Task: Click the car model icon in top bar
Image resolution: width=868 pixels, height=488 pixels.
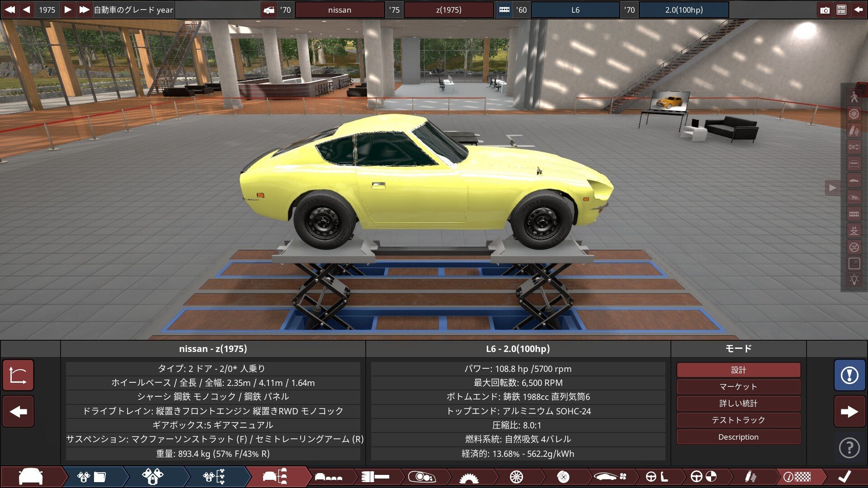Action: tap(269, 9)
